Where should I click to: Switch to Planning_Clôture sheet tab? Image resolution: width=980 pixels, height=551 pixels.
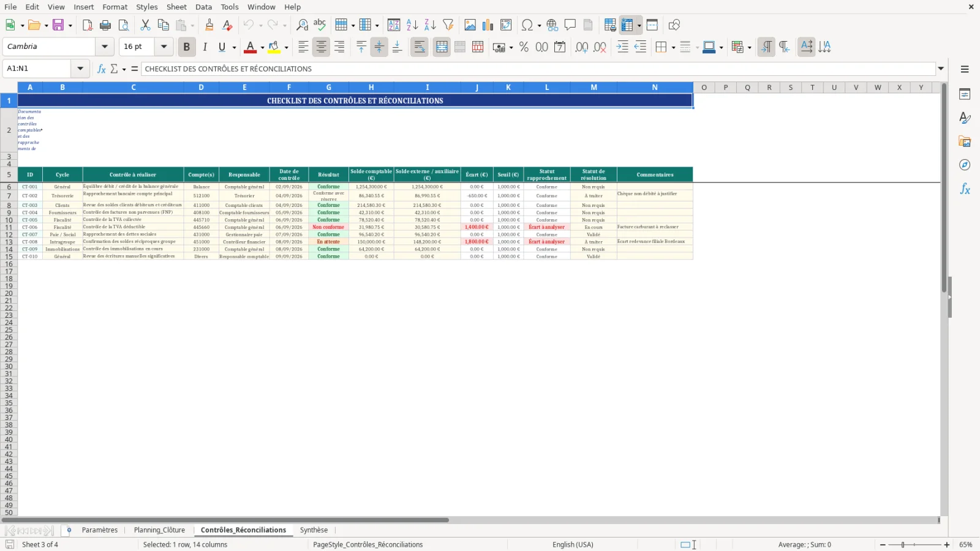[x=159, y=530]
